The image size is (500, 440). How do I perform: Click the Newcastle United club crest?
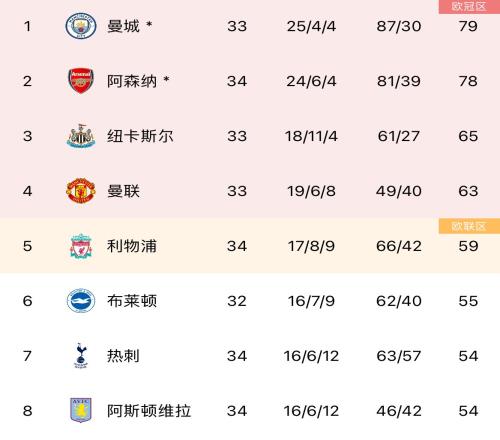pyautogui.click(x=81, y=136)
